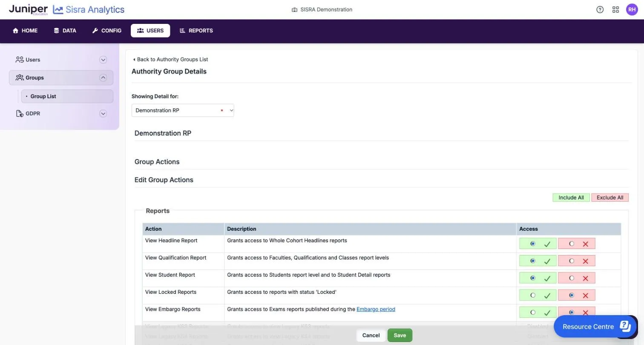The height and width of the screenshot is (345, 644).
Task: Allow access for View Qualification Report
Action: point(532,261)
